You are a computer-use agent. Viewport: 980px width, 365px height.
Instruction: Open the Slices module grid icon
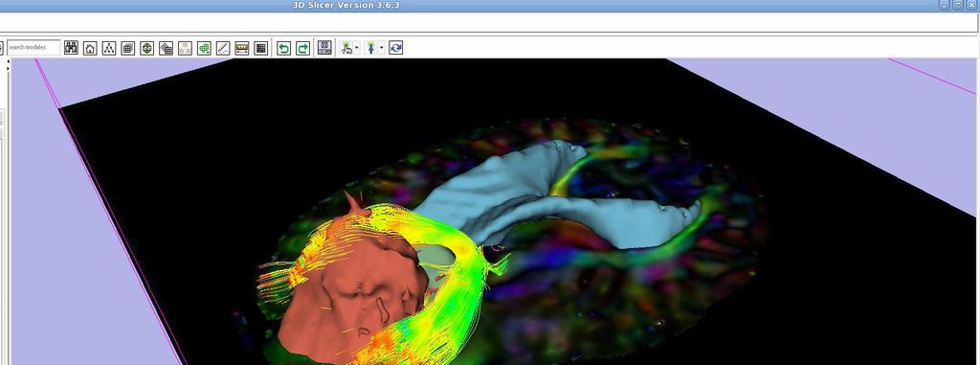click(261, 48)
